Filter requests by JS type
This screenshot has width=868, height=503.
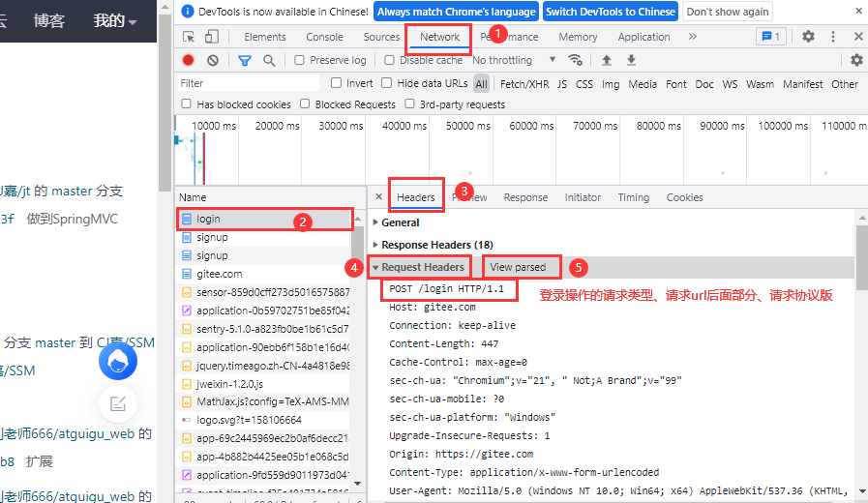(562, 84)
